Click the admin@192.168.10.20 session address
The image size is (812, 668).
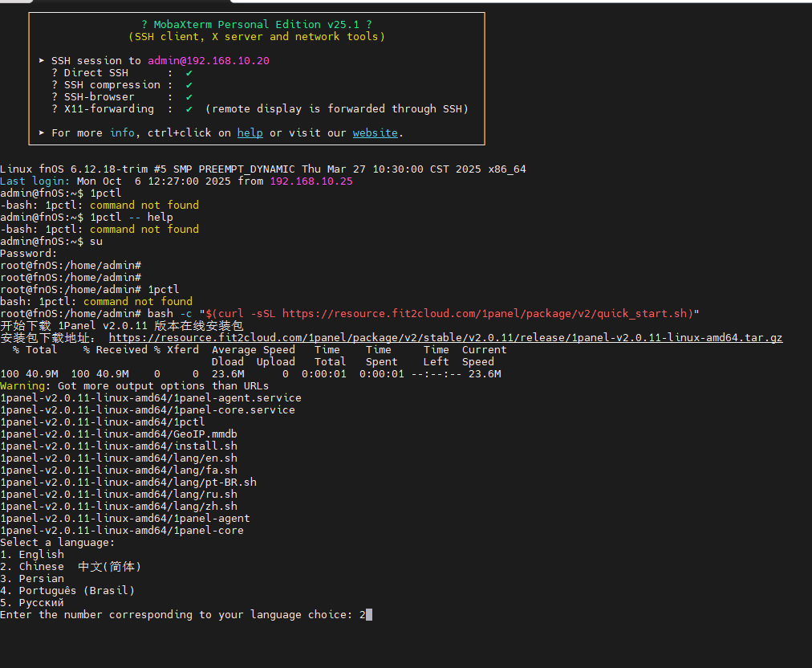[208, 61]
